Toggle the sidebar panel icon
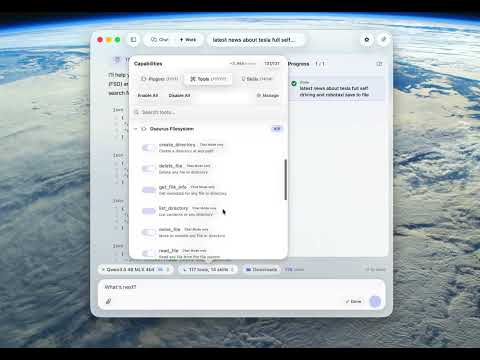The height and width of the screenshot is (360, 480). (x=133, y=40)
